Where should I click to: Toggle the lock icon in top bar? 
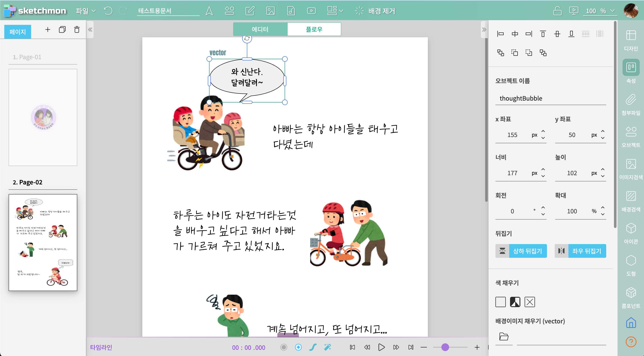(x=557, y=11)
